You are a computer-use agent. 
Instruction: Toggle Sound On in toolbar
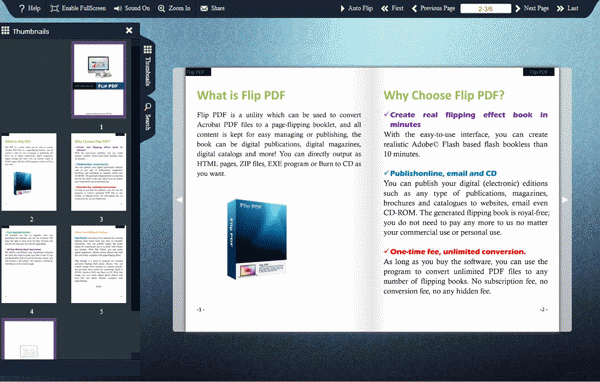132,8
